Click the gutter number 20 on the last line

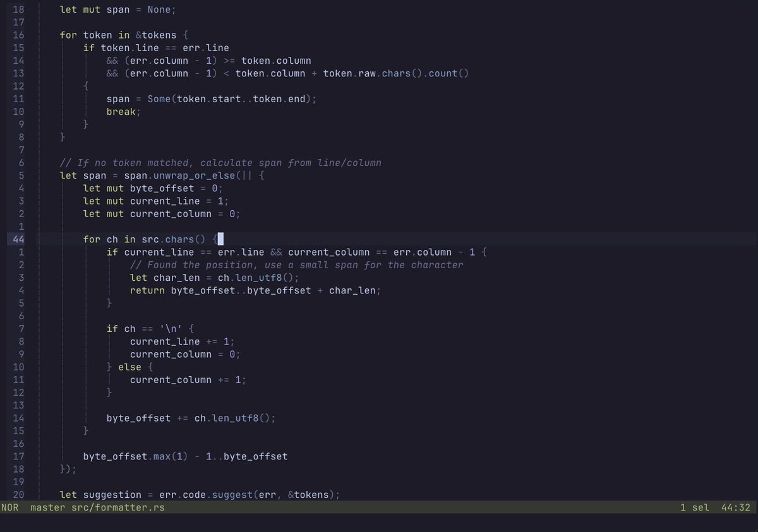click(18, 494)
